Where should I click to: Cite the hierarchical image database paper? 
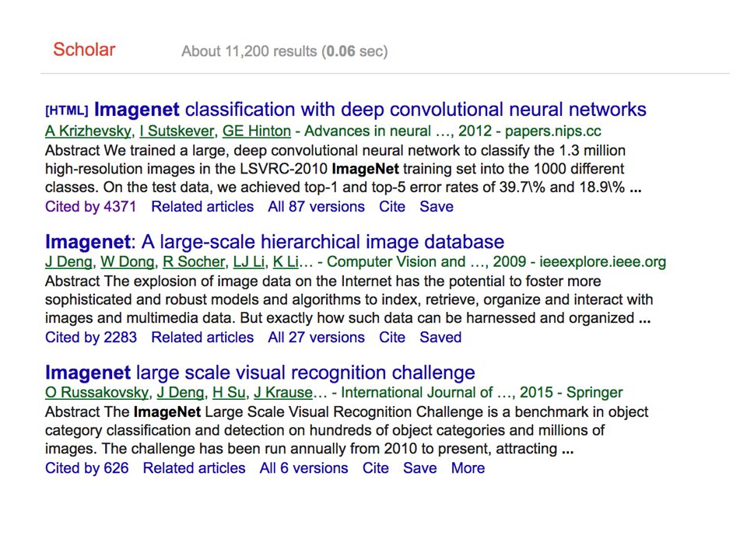click(x=392, y=337)
